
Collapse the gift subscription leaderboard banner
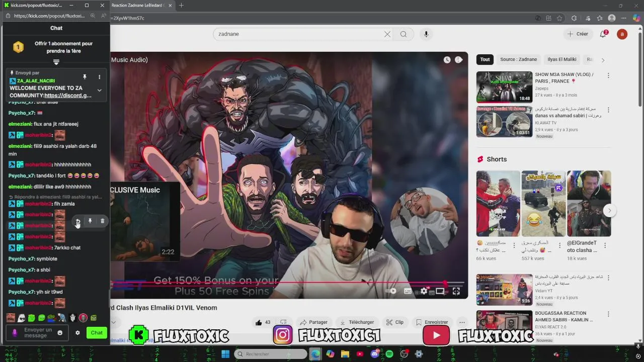point(56,62)
